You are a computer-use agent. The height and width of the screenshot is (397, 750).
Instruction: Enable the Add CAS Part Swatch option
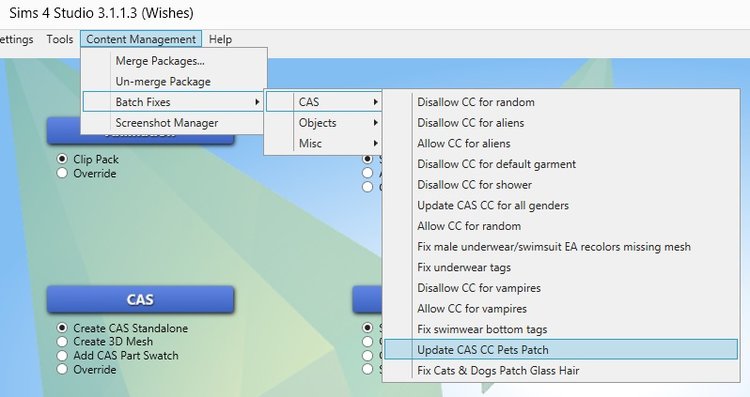62,355
